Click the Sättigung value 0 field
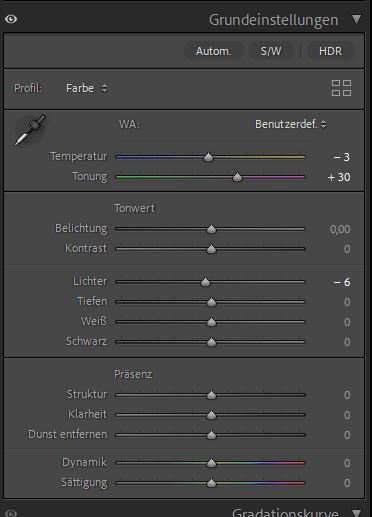 pos(347,483)
